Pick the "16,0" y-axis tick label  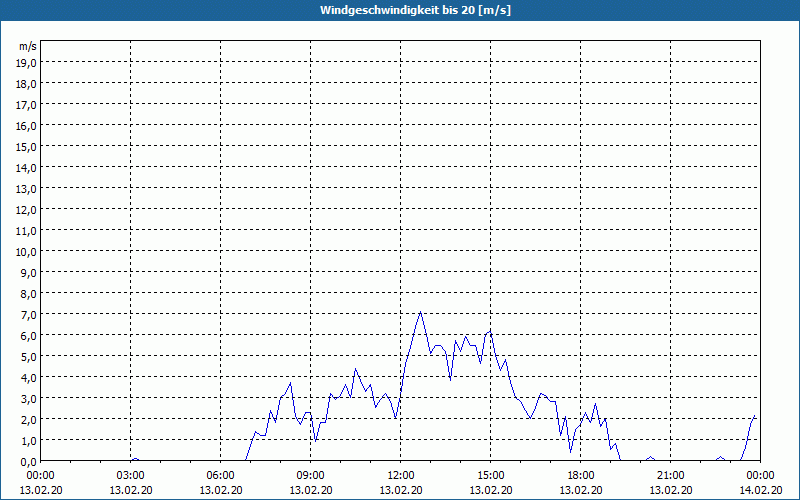27,126
